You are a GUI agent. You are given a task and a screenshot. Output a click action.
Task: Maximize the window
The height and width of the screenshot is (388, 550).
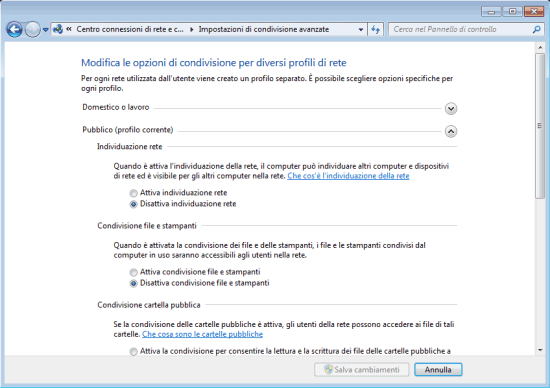(x=512, y=12)
